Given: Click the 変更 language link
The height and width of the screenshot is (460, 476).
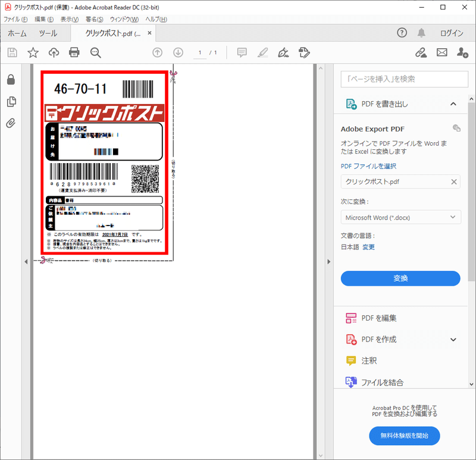Looking at the screenshot, I should pos(368,247).
